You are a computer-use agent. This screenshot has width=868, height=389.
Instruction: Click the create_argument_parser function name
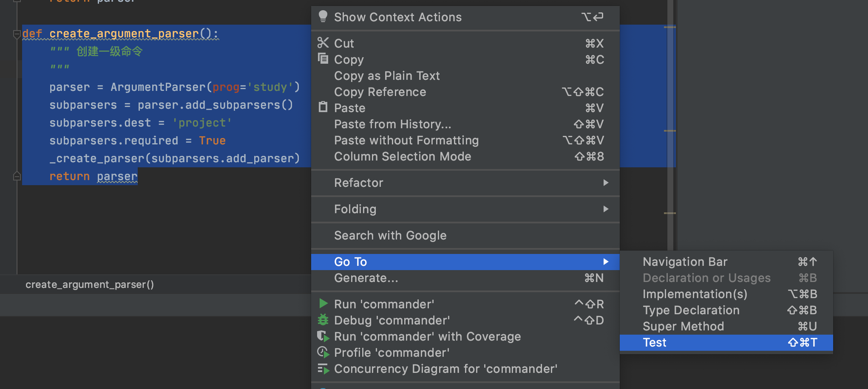124,34
